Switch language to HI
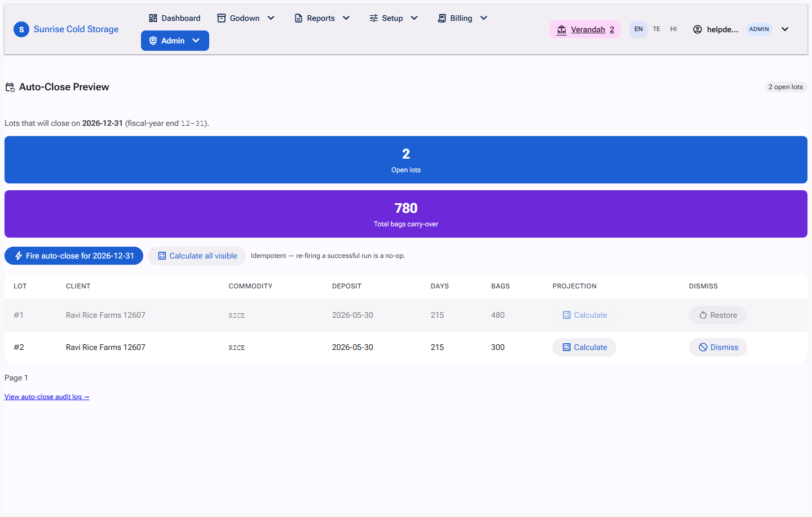812x517 pixels. coord(673,29)
